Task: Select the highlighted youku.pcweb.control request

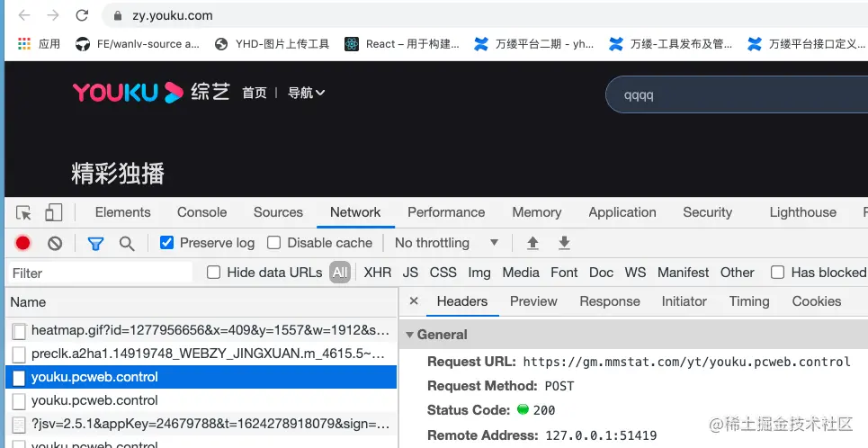Action: 201,377
